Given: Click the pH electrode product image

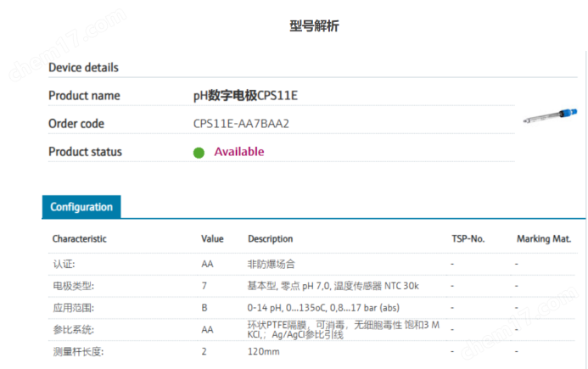Looking at the screenshot, I should [550, 116].
